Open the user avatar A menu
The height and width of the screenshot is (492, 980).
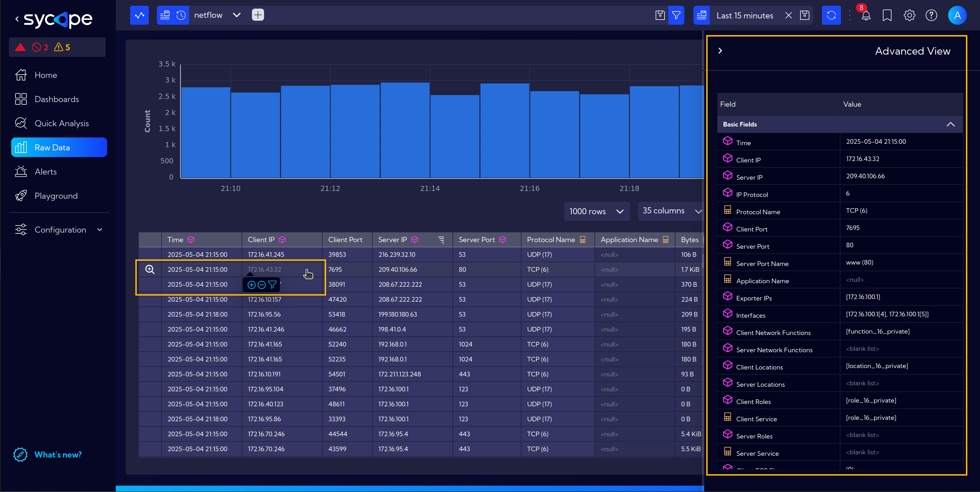point(957,15)
